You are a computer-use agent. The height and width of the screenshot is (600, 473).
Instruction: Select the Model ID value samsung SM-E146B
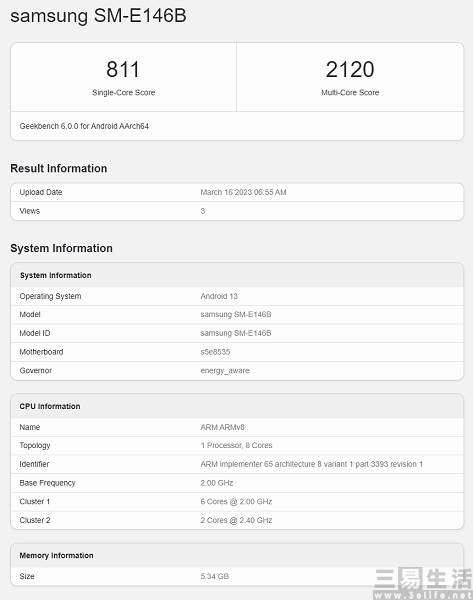[236, 333]
